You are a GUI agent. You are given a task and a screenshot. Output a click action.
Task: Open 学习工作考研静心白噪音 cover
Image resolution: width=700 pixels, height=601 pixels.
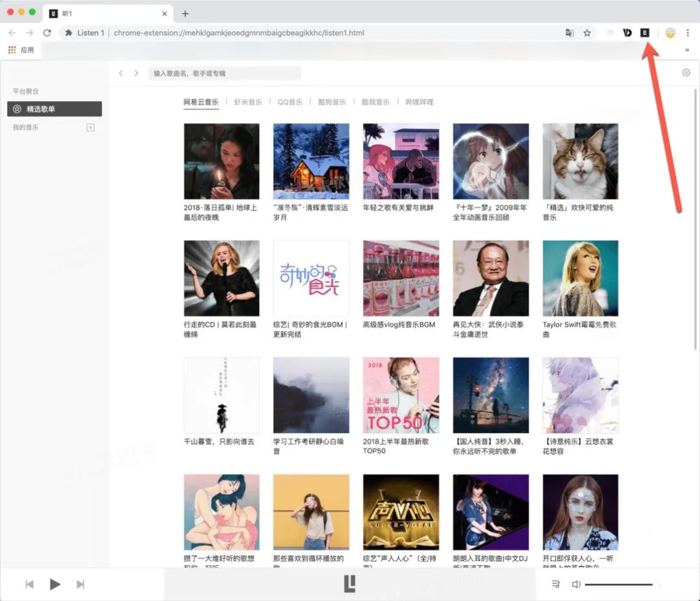311,395
